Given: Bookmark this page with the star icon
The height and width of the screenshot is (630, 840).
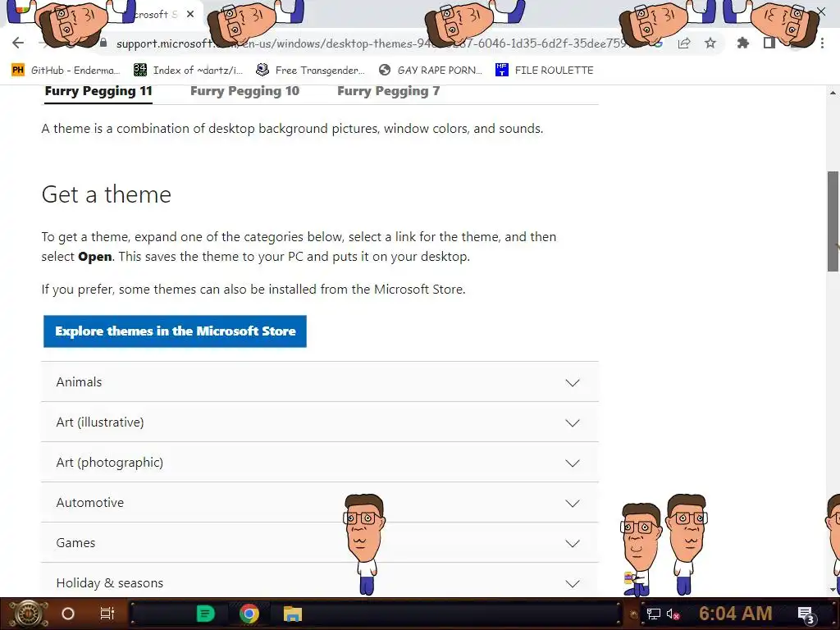Looking at the screenshot, I should 710,43.
